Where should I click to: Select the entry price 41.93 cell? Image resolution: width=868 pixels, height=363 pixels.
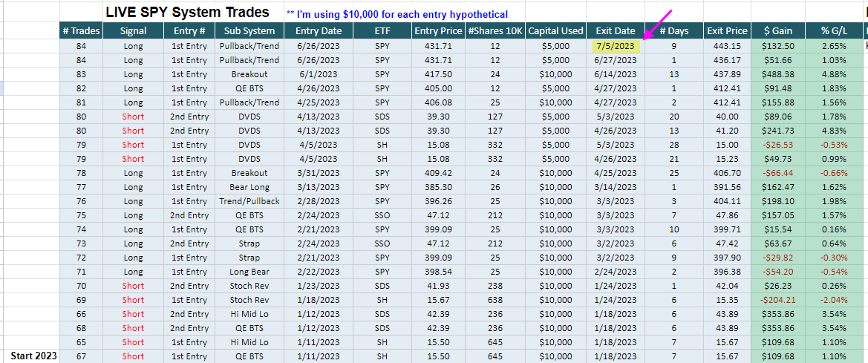coord(437,286)
